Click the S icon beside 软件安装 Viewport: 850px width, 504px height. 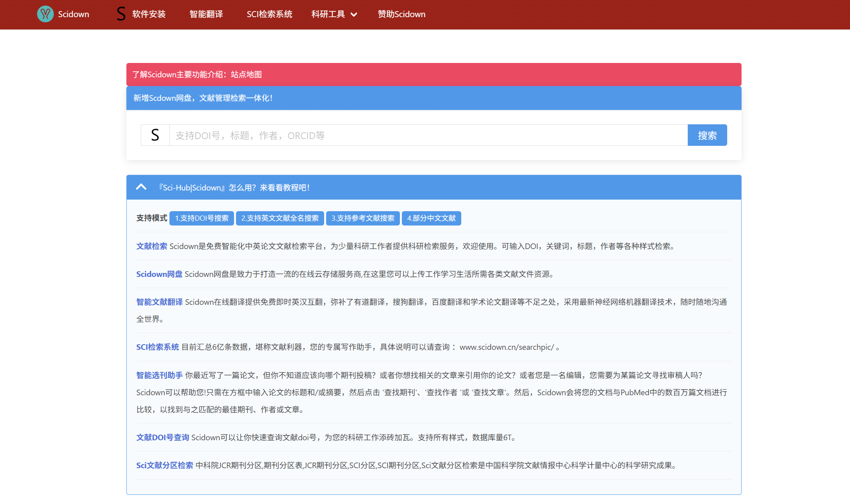click(x=121, y=14)
